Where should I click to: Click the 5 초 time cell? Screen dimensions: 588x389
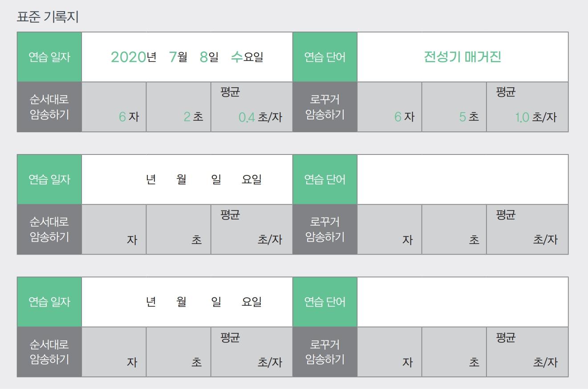[454, 107]
